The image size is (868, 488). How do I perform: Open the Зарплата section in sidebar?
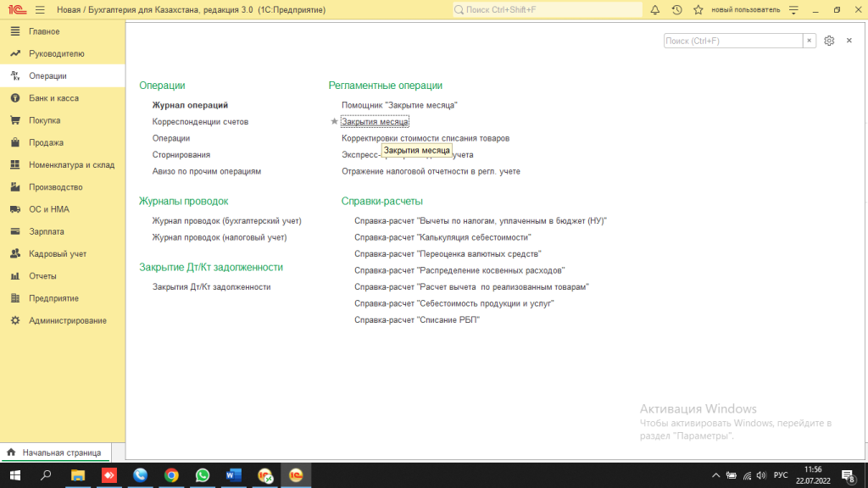47,231
